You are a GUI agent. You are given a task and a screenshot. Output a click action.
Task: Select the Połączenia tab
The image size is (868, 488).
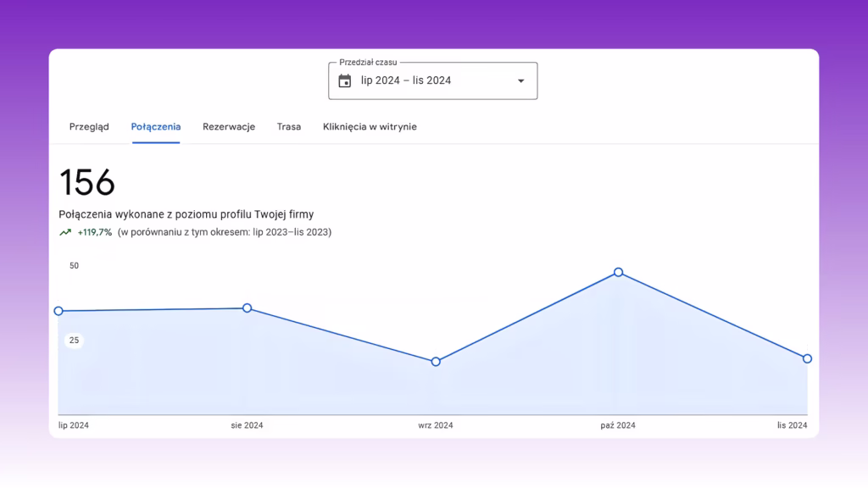[x=156, y=127]
